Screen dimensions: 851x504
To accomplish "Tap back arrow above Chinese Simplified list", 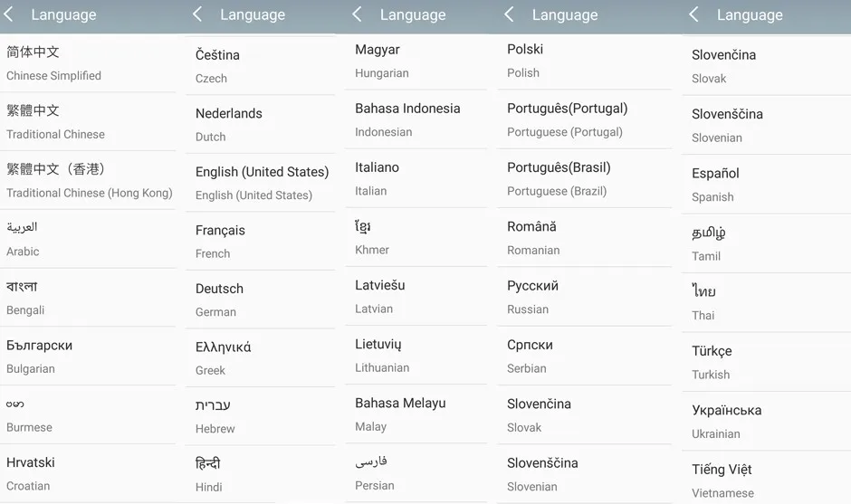I will pyautogui.click(x=9, y=14).
